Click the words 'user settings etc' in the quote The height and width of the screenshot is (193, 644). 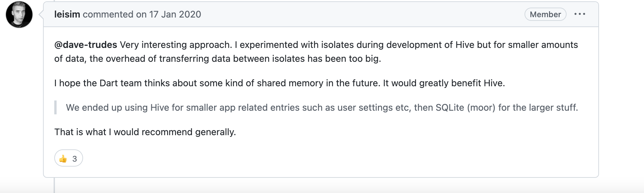373,107
